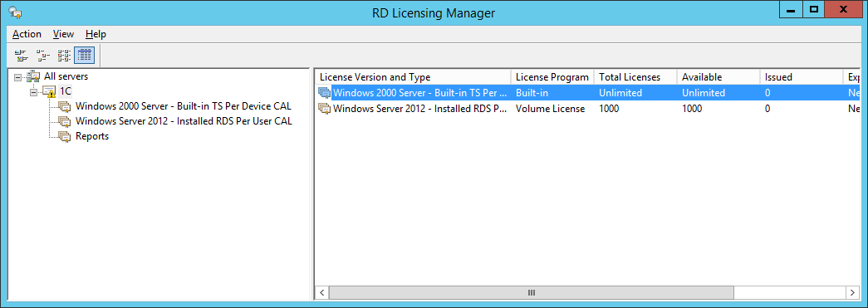The height and width of the screenshot is (308, 868).
Task: Collapse the 1C server tree node
Action: click(x=33, y=92)
